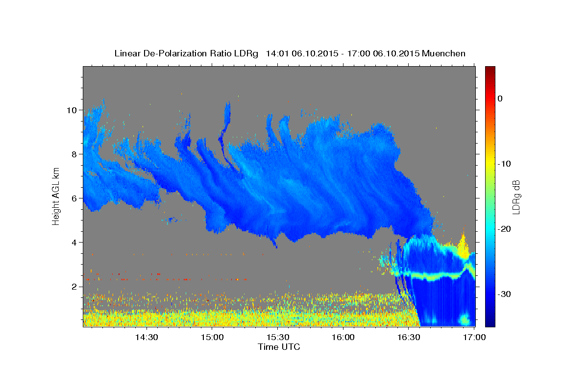The image size is (588, 392).
Task: Click the dark blue bottom of the colorbar
Action: coord(490,322)
